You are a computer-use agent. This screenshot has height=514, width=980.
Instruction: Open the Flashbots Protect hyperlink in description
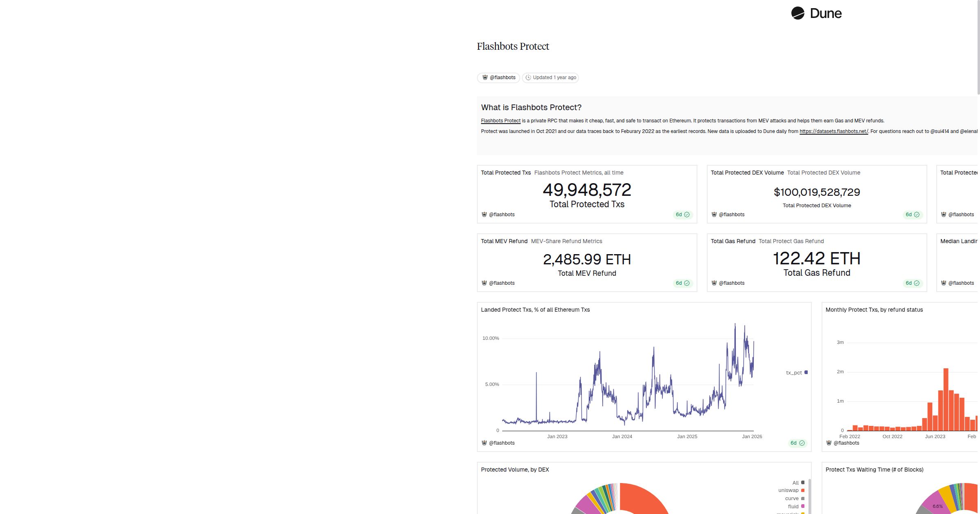point(501,121)
